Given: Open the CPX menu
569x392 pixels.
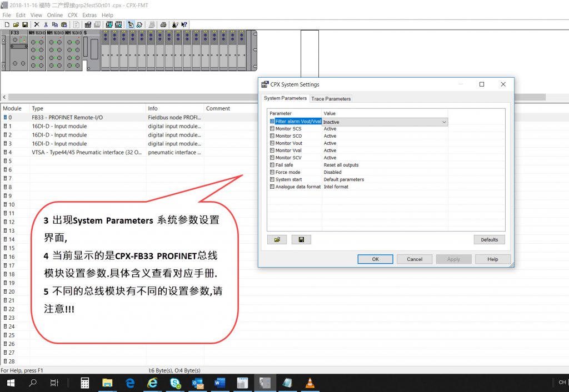Looking at the screenshot, I should point(73,15).
